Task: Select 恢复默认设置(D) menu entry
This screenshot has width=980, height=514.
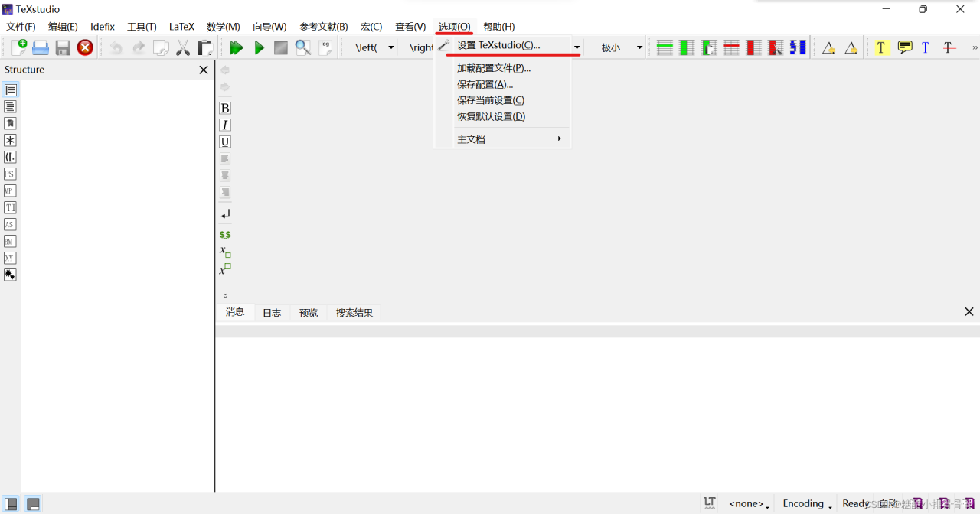Action: point(503,116)
